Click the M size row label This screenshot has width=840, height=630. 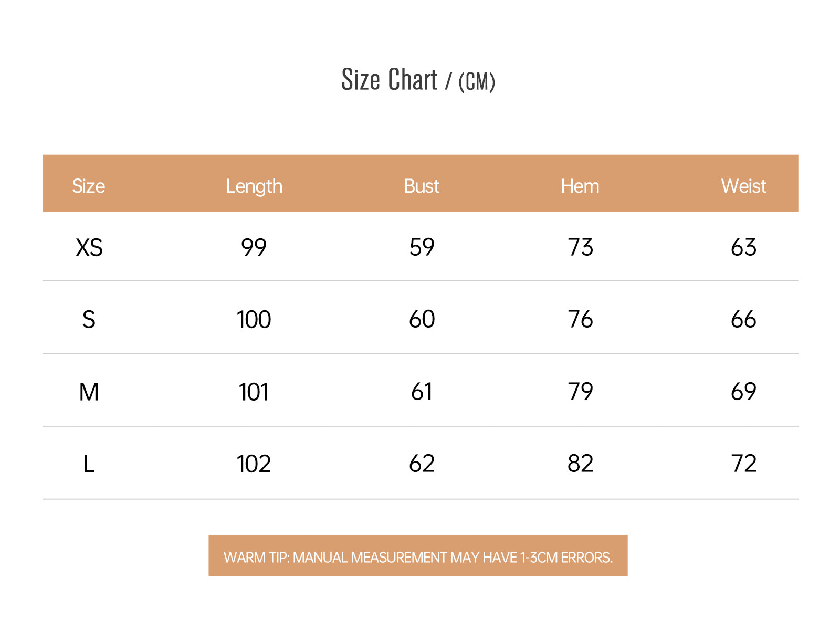point(89,392)
